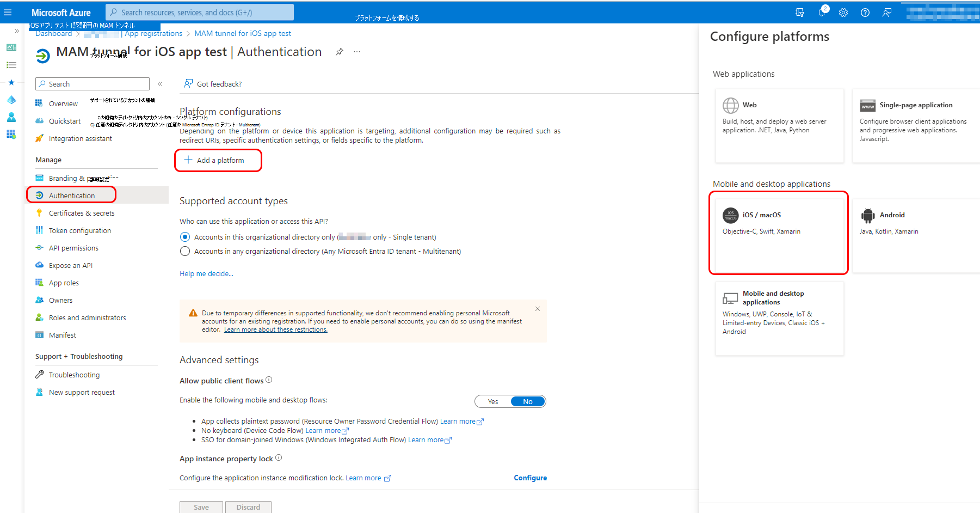Go to App registrations breadcrumb
The width and height of the screenshot is (980, 513).
click(153, 34)
